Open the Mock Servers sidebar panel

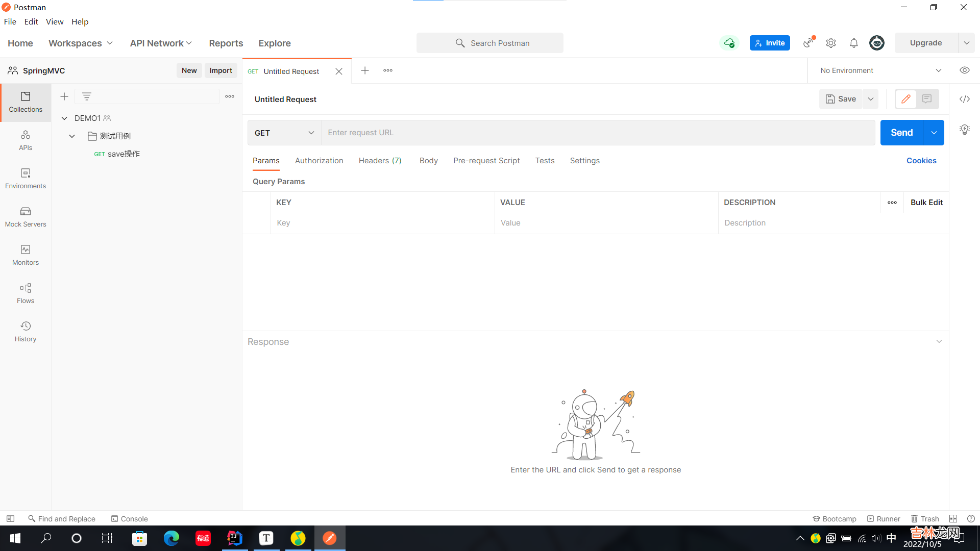tap(26, 217)
